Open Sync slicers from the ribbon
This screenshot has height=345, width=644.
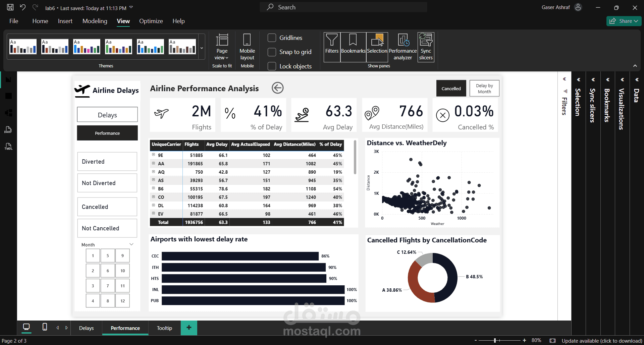[426, 47]
